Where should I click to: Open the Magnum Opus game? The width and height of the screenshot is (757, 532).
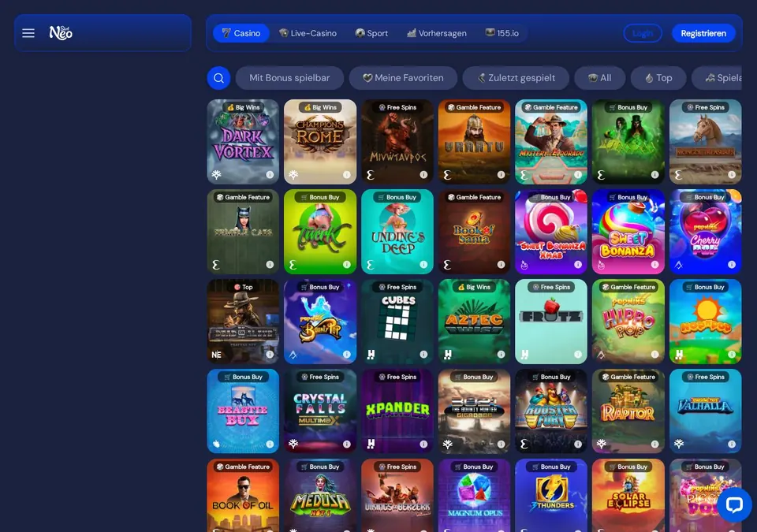474,495
